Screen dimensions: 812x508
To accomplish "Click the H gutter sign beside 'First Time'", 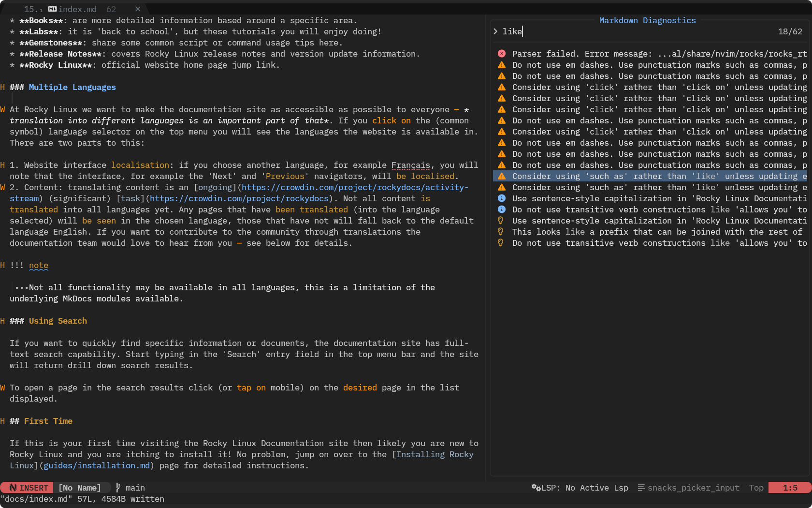I will pyautogui.click(x=3, y=421).
